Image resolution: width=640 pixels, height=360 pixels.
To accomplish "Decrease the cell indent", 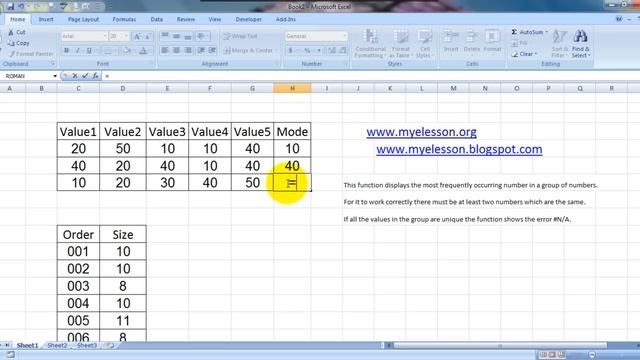I will [201, 50].
